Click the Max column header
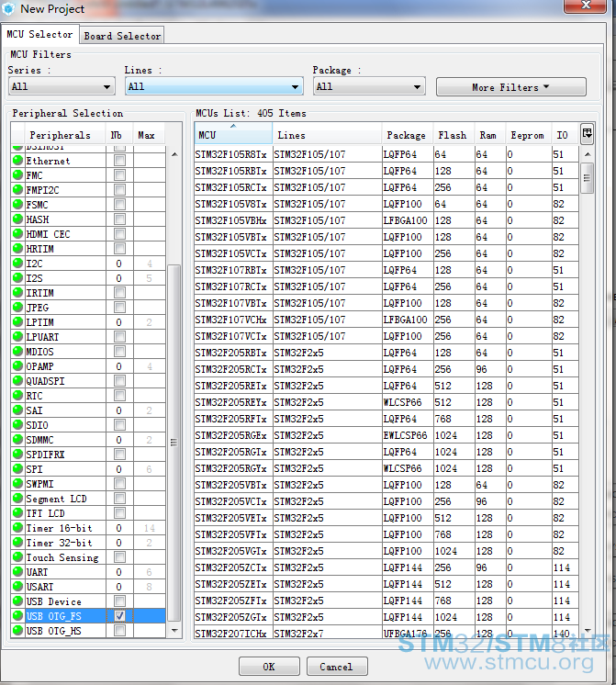 tap(150, 135)
